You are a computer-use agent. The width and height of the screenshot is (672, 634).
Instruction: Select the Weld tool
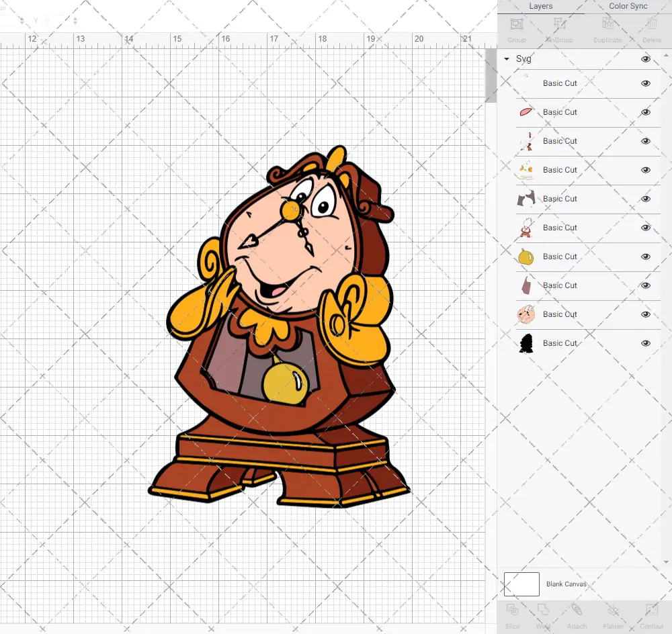click(544, 610)
